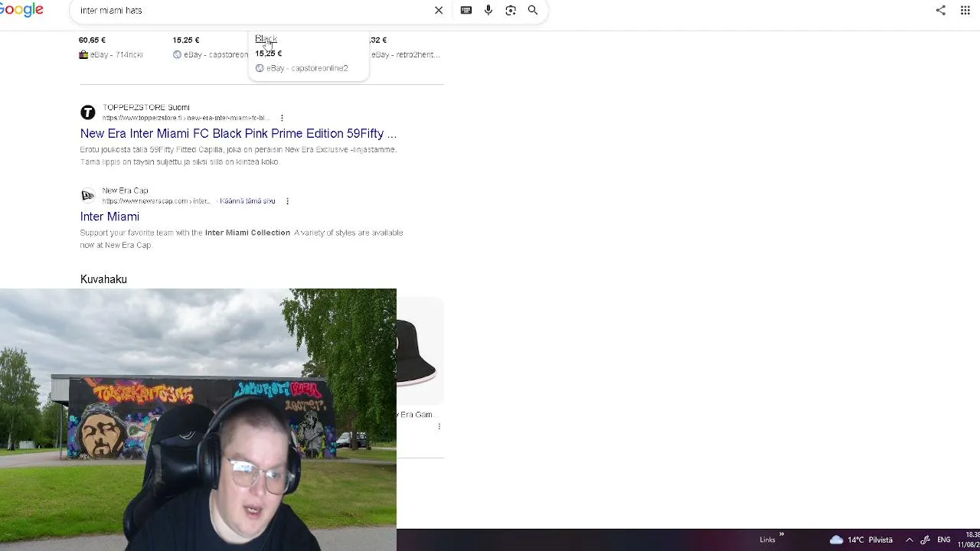Submit the search with the magnifier icon

[533, 11]
